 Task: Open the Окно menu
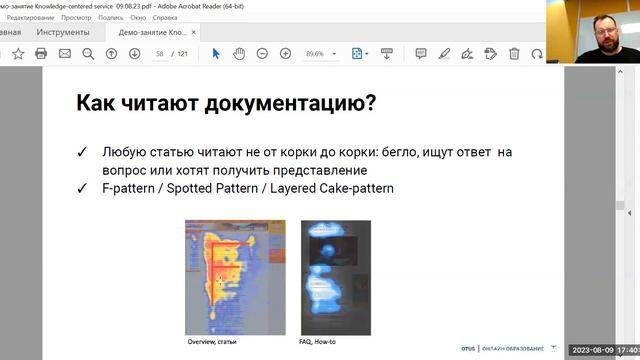coord(138,18)
